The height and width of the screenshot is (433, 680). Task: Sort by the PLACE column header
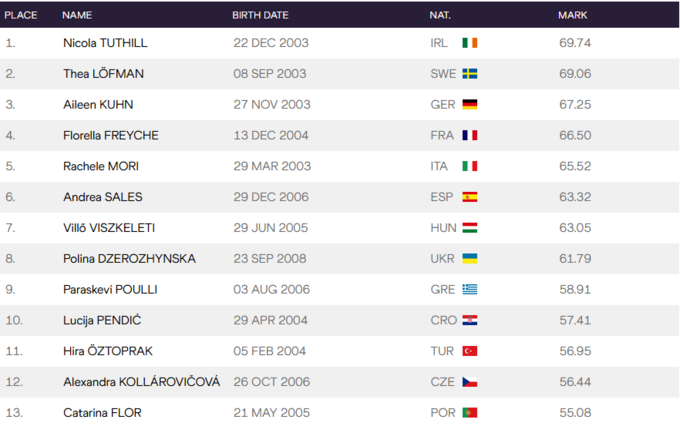point(19,15)
